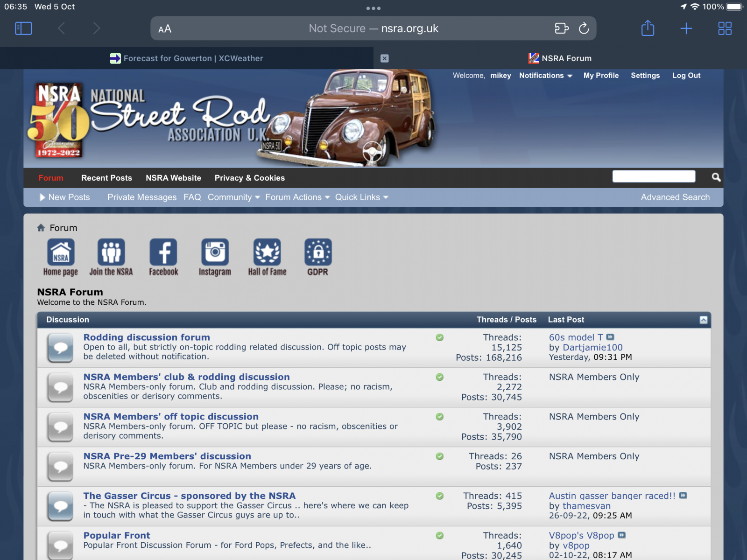Image resolution: width=747 pixels, height=560 pixels.
Task: Add a new Safari tab
Action: (x=686, y=28)
